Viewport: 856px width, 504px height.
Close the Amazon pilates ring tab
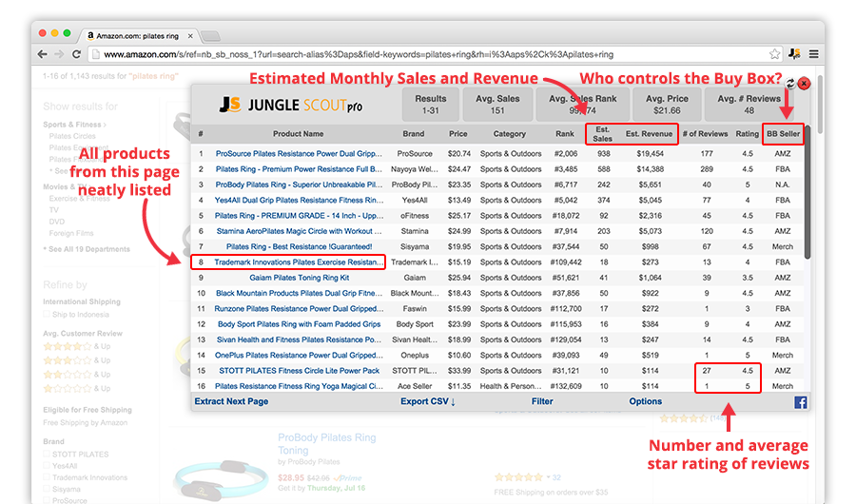(190, 36)
